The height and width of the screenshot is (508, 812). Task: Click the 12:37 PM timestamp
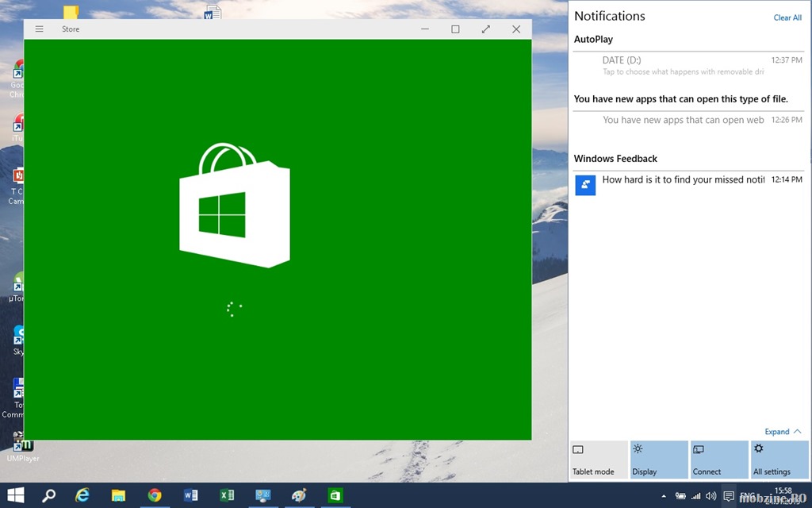787,60
